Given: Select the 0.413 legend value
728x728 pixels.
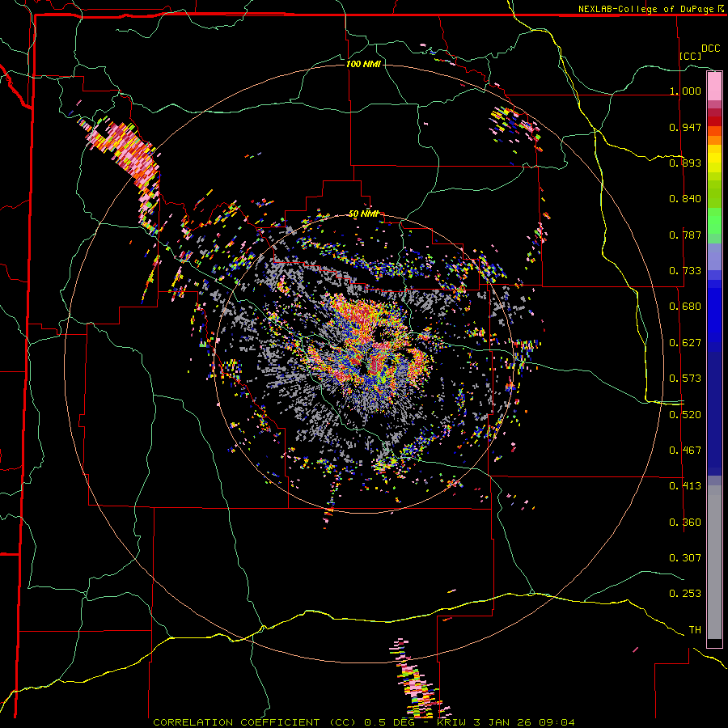Looking at the screenshot, I should (x=685, y=486).
